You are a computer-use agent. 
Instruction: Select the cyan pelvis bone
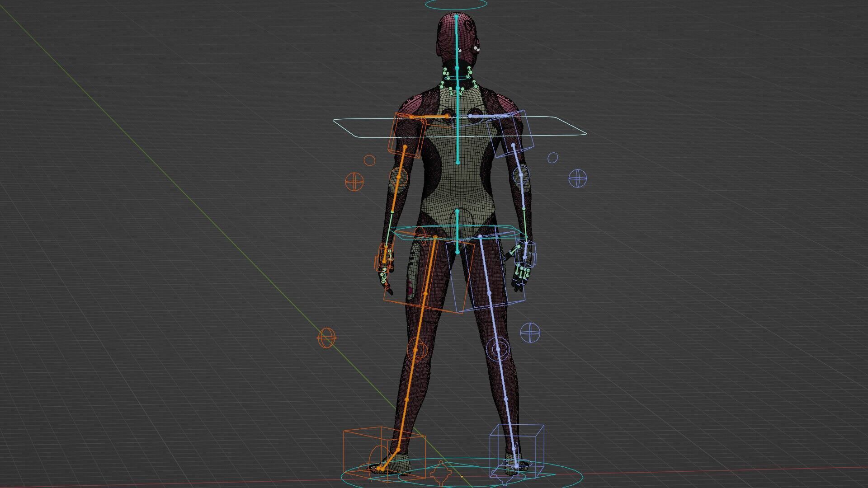[x=457, y=231]
